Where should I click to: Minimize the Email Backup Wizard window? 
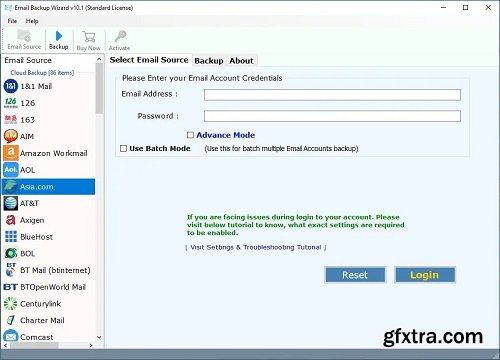(443, 7)
